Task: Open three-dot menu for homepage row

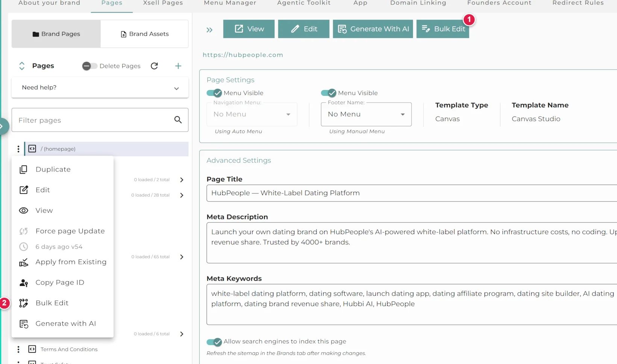Action: pyautogui.click(x=18, y=149)
